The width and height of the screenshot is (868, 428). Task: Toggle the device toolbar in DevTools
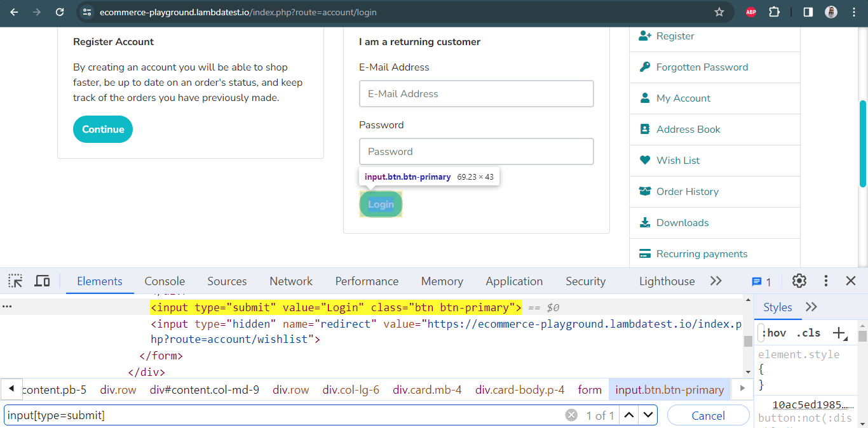(42, 281)
